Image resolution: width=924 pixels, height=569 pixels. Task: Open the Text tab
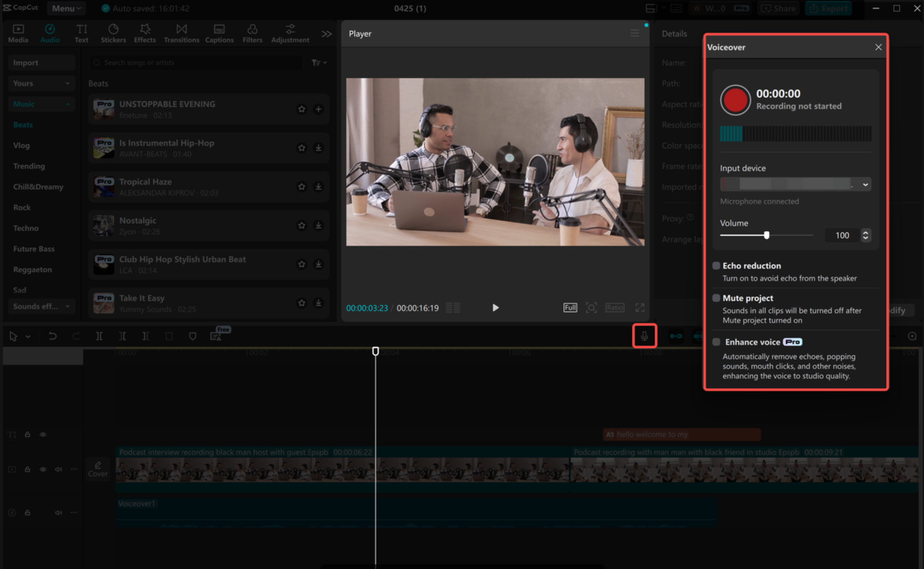(x=81, y=33)
